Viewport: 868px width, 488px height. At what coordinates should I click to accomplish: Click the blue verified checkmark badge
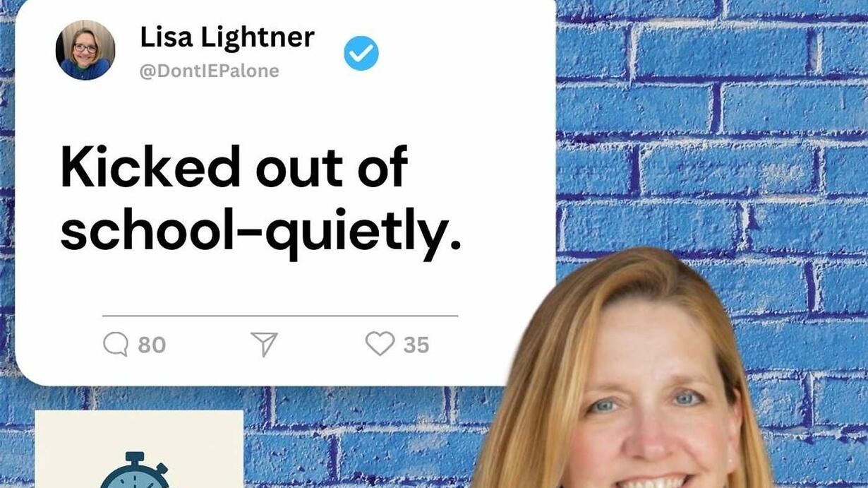coord(361,54)
